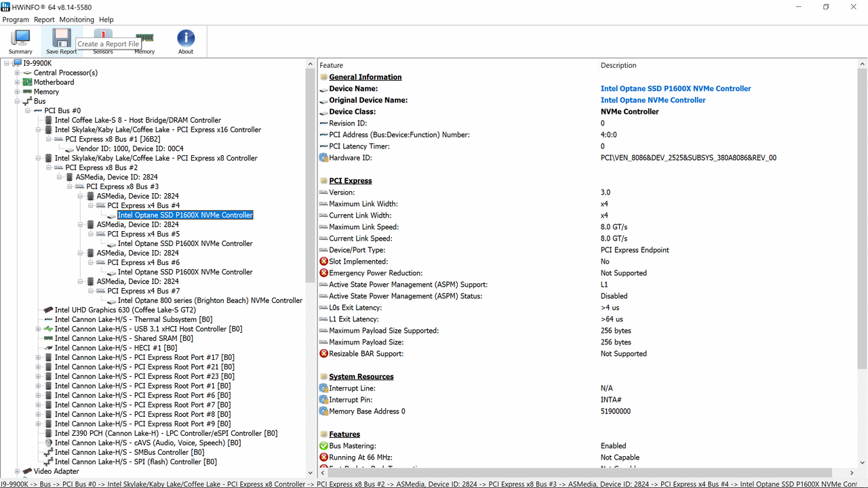Image resolution: width=868 pixels, height=488 pixels.
Task: Expand PCI Express Root Port #17
Action: [39, 357]
